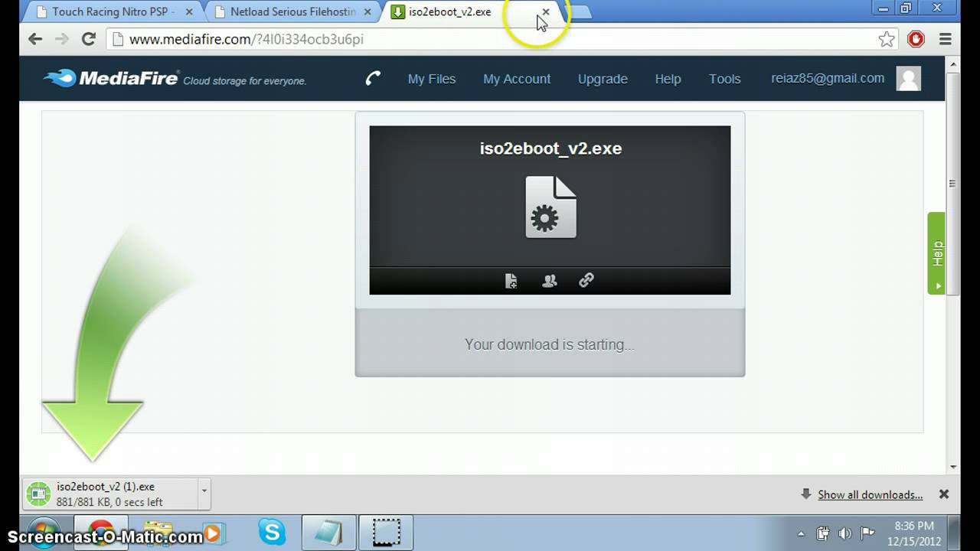This screenshot has width=980, height=551.
Task: Click the network icon in the system tray
Action: pyautogui.click(x=823, y=533)
